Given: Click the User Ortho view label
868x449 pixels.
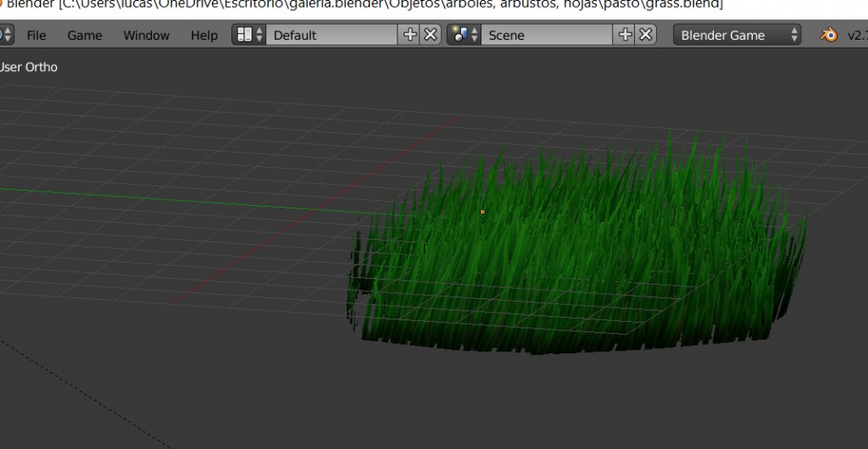Looking at the screenshot, I should [x=30, y=67].
